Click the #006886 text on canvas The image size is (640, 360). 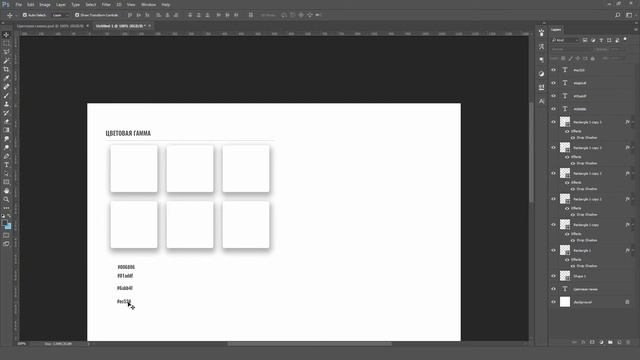click(x=126, y=267)
